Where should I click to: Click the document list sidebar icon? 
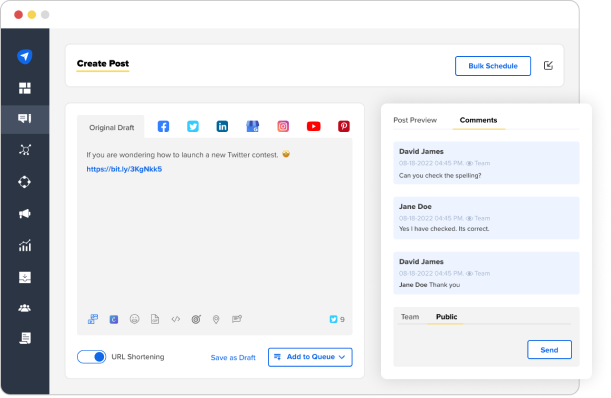point(25,338)
